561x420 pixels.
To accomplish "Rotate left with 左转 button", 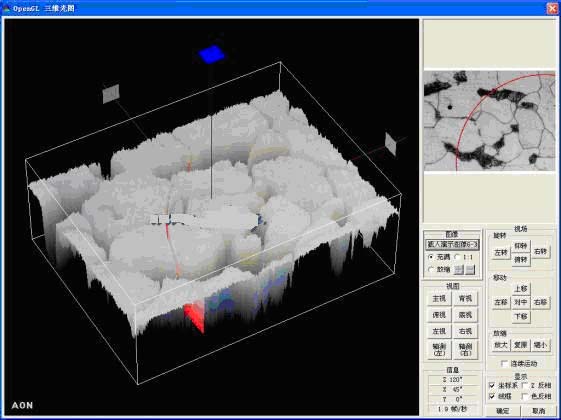I will click(501, 252).
